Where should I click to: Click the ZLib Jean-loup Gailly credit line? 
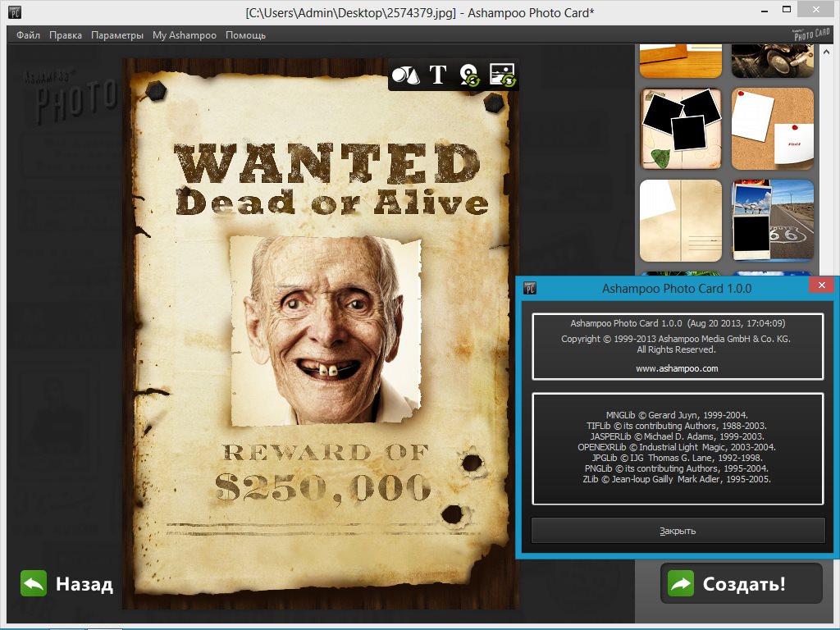pos(677,479)
